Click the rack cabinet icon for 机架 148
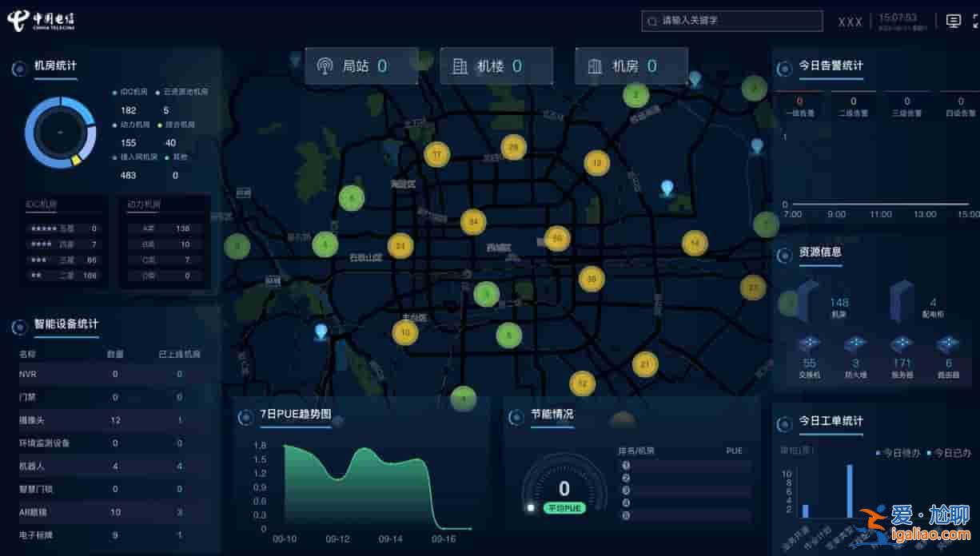The height and width of the screenshot is (556, 980). click(x=807, y=300)
